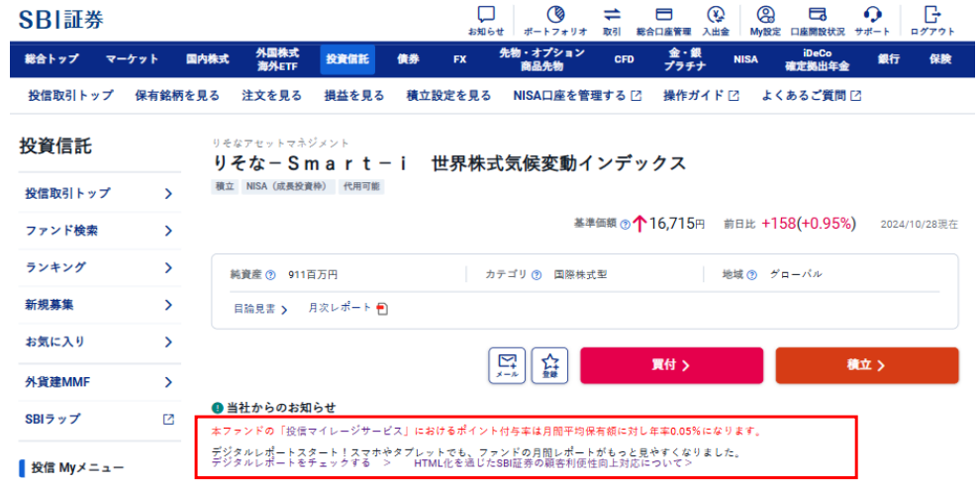Open the デジタルレポートをチェックする link
Viewport: 980px width, 487px height.
coord(301,463)
